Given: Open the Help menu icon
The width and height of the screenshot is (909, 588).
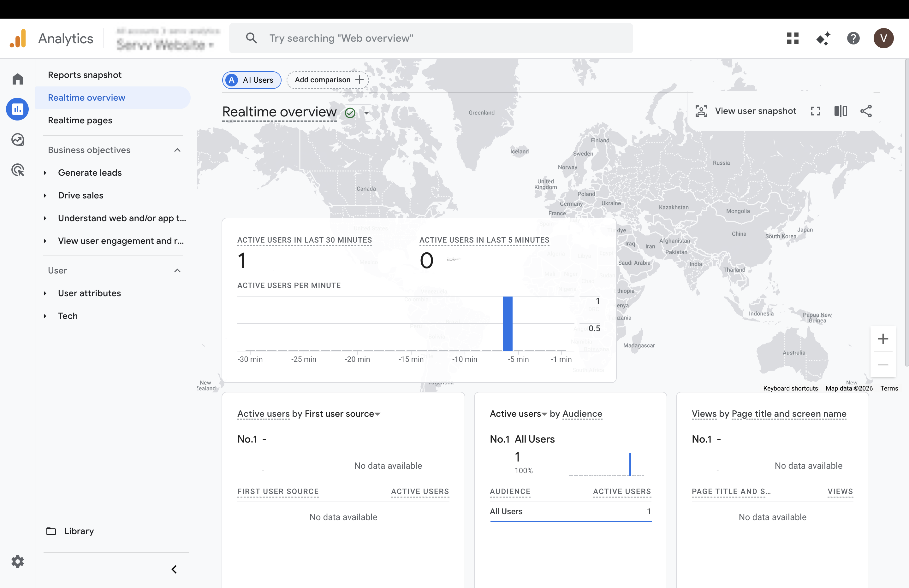Looking at the screenshot, I should click(x=853, y=38).
